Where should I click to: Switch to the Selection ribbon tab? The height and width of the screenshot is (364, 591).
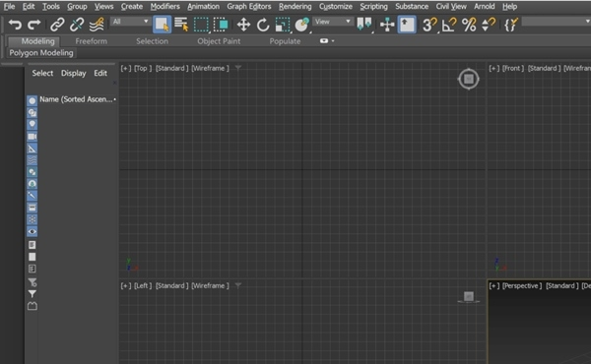point(152,41)
